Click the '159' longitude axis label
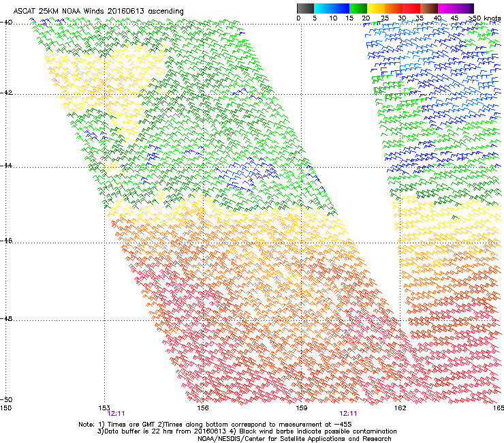This screenshot has width=504, height=443. coord(301,408)
